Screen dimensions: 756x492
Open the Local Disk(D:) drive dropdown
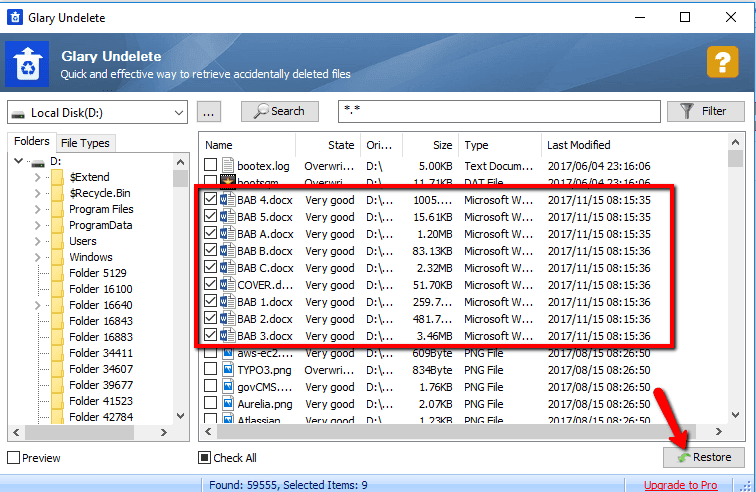pos(178,113)
